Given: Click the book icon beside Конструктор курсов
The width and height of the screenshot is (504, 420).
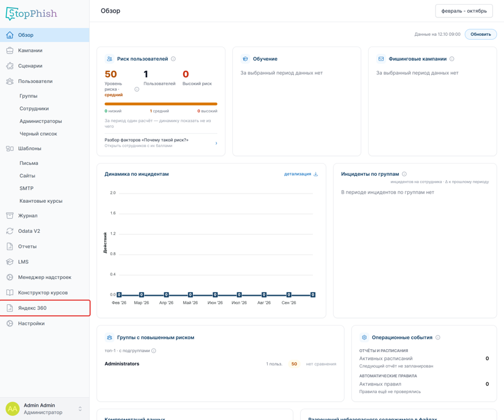Looking at the screenshot, I should pyautogui.click(x=10, y=293).
